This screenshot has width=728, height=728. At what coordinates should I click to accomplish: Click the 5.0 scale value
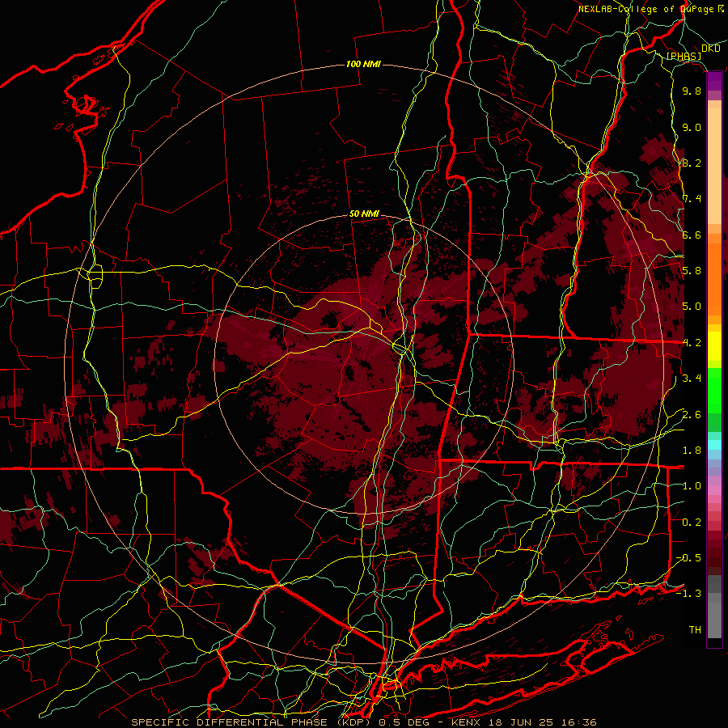click(692, 307)
